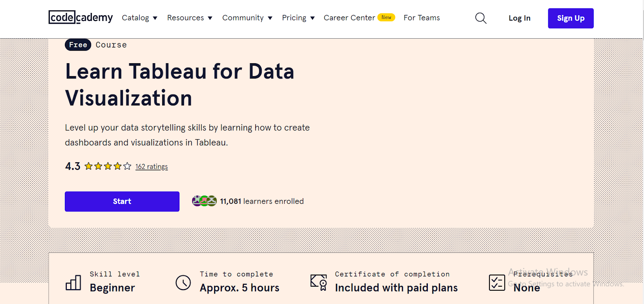Screen dimensions: 644x304
Task: Select Career Center in the navbar
Action: tap(350, 18)
